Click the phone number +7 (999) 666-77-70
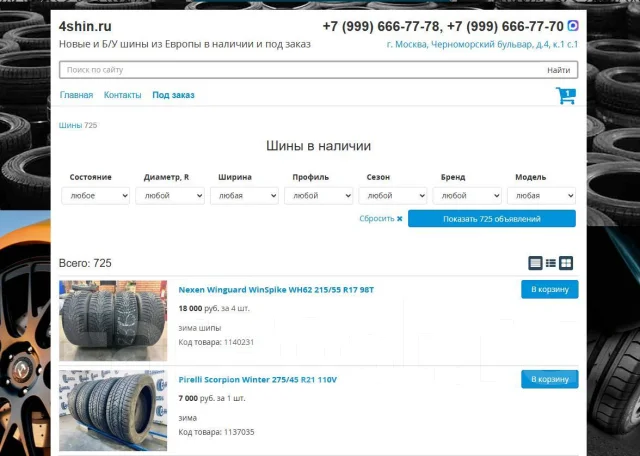640x456 pixels. [x=505, y=27]
